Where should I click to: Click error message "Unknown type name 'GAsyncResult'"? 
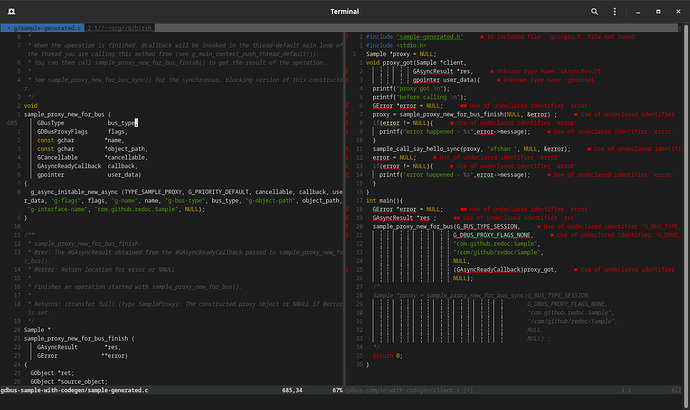click(550, 71)
